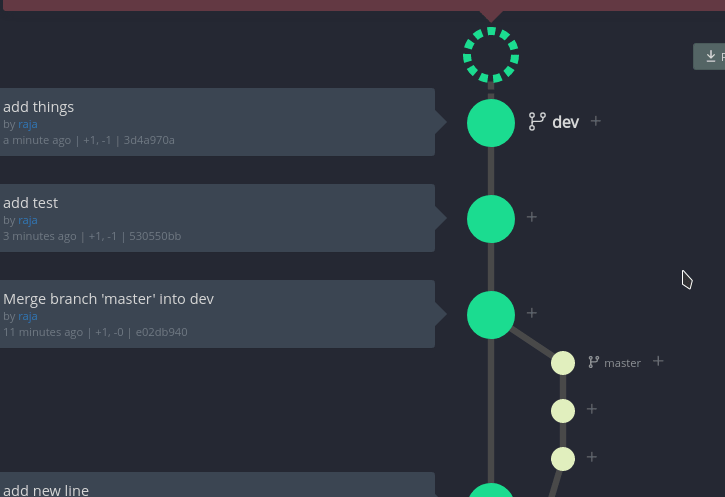The height and width of the screenshot is (497, 725).
Task: Click the dev branch icon
Action: coord(537,122)
